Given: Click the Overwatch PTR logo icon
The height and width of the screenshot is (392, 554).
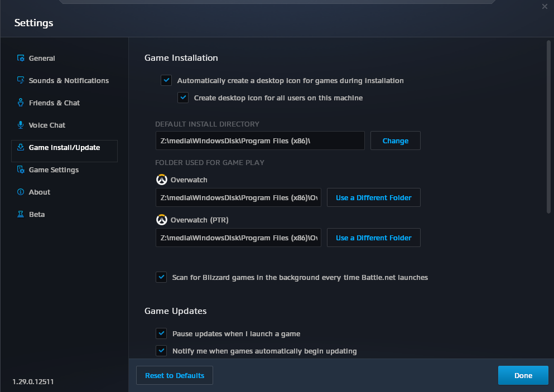Looking at the screenshot, I should click(x=161, y=220).
